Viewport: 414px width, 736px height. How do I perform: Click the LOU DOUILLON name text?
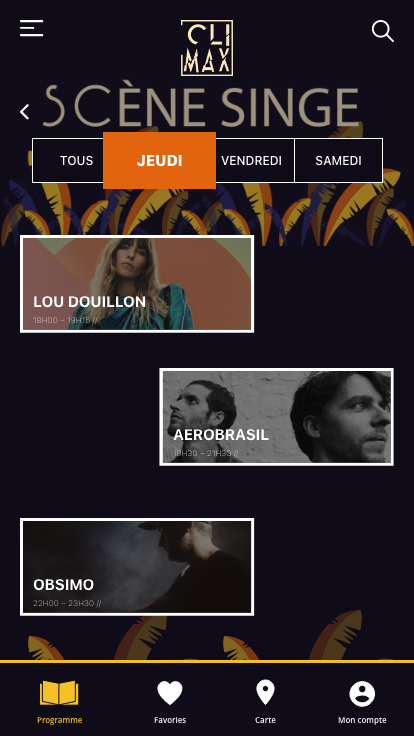[x=89, y=302]
